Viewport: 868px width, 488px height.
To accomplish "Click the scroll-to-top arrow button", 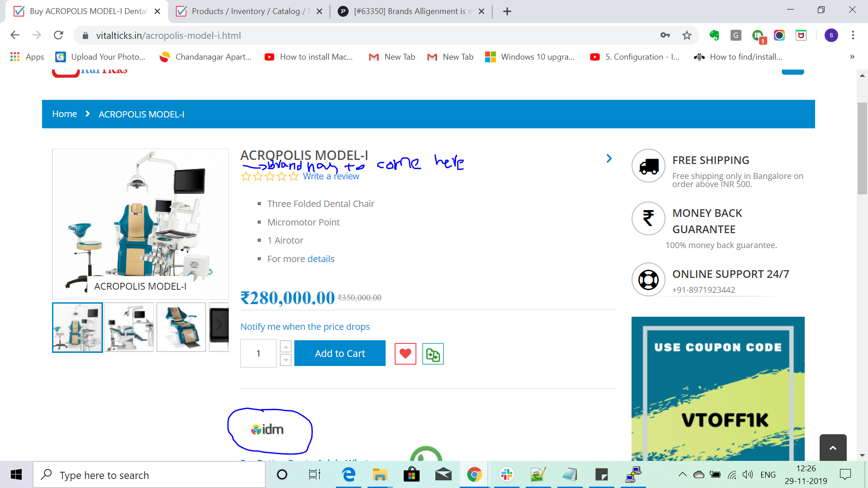I will [x=833, y=447].
